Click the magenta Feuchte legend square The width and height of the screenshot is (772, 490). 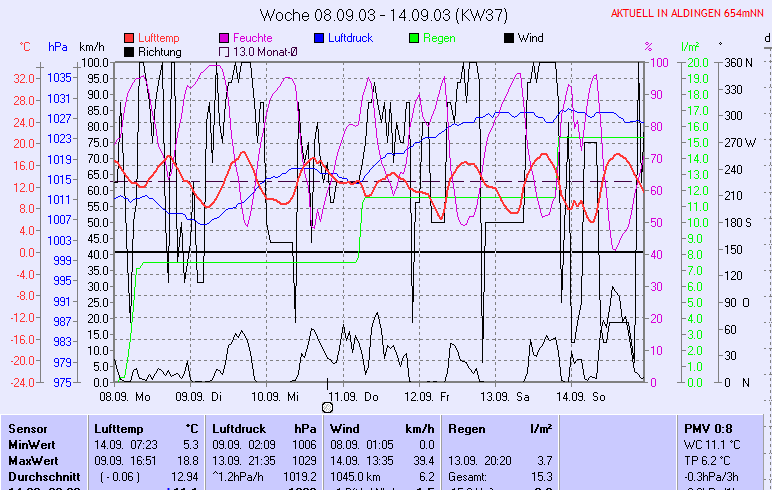tap(224, 38)
